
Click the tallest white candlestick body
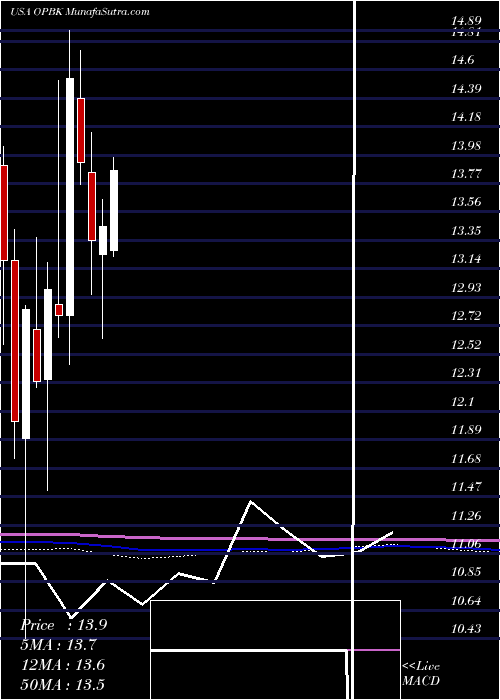[70, 197]
